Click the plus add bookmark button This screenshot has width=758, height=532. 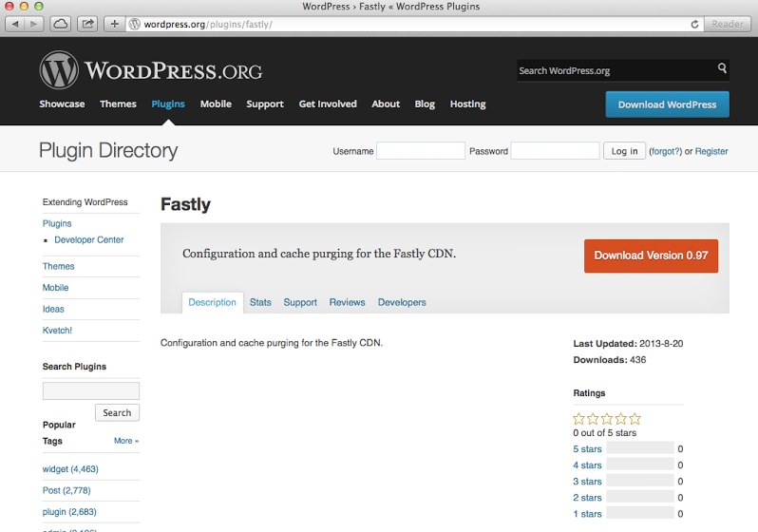(x=115, y=24)
